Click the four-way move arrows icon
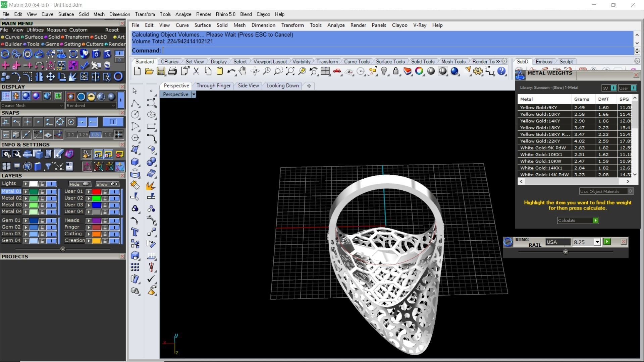Viewport: 644px width, 362px height. [x=50, y=77]
